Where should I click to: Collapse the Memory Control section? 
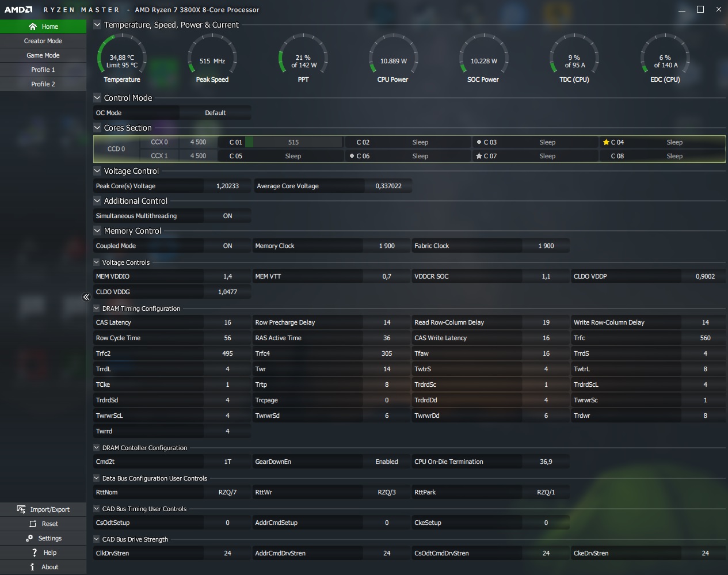(97, 231)
